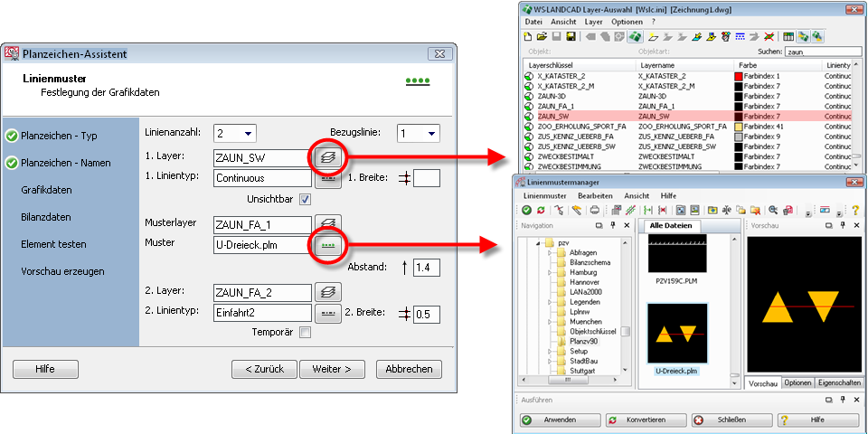Open the Linienanzahl dropdown
Viewport: 868px width, 434px height.
click(x=235, y=133)
